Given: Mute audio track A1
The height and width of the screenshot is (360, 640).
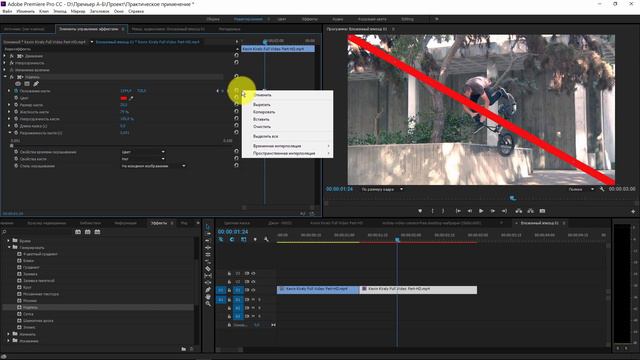Looking at the screenshot, I should coord(253,300).
